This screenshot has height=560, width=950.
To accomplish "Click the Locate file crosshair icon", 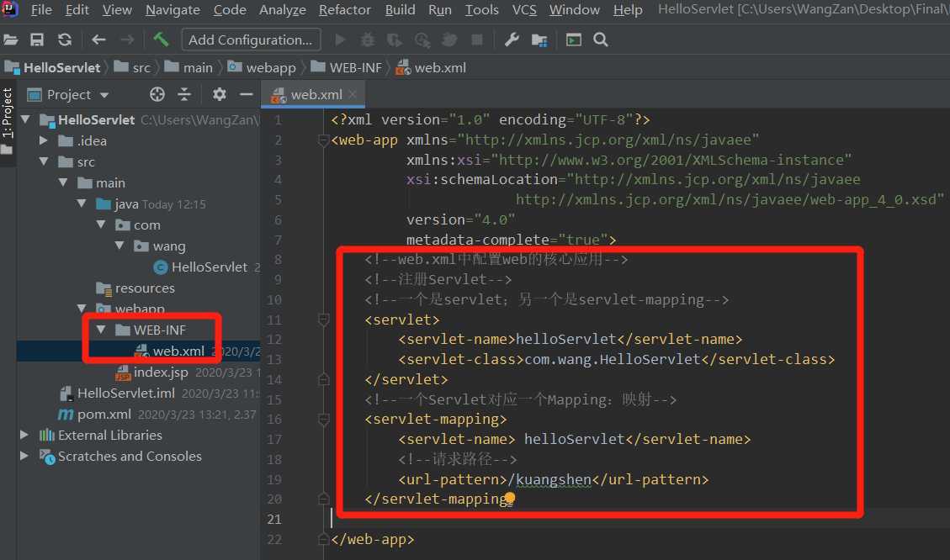I will (x=157, y=94).
